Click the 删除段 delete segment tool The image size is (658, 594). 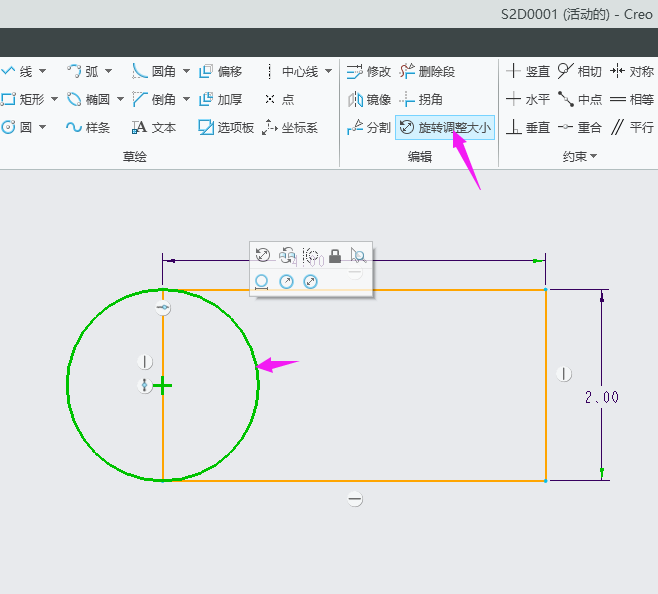pyautogui.click(x=427, y=72)
